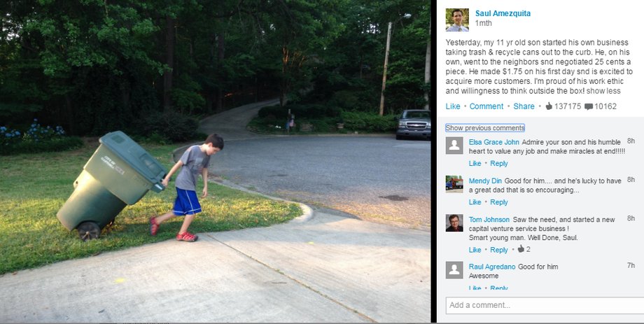Click Comment link under the post

pos(486,106)
